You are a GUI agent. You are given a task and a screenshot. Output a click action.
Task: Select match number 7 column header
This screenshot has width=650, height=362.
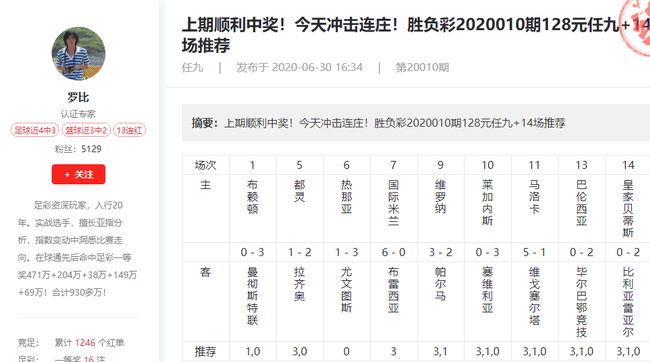coord(393,165)
